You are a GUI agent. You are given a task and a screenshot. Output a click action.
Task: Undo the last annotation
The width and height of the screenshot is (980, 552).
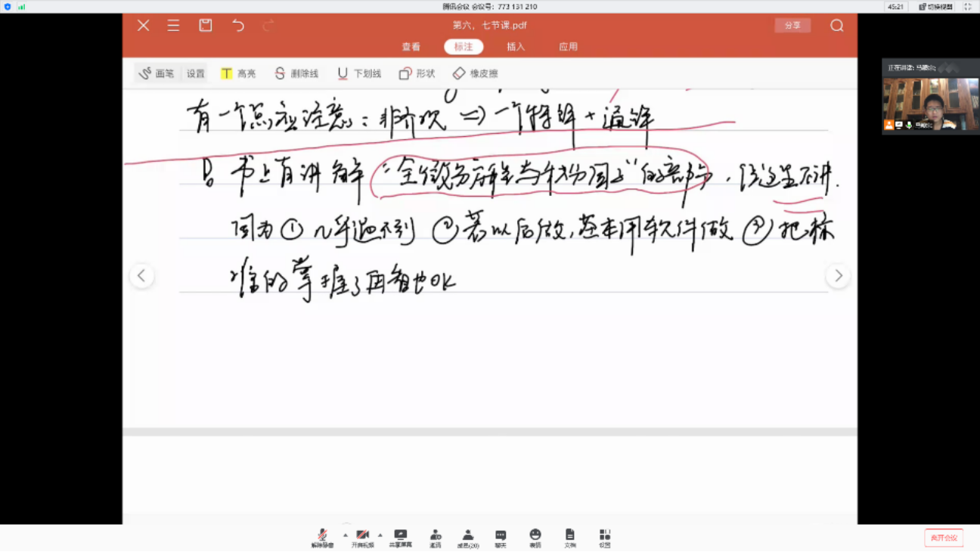click(x=238, y=26)
